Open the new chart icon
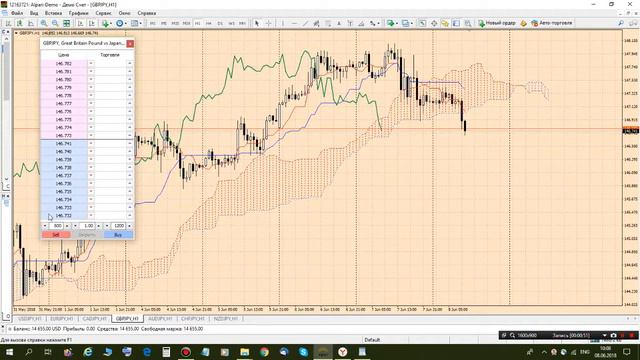The image size is (640, 360). (x=391, y=23)
